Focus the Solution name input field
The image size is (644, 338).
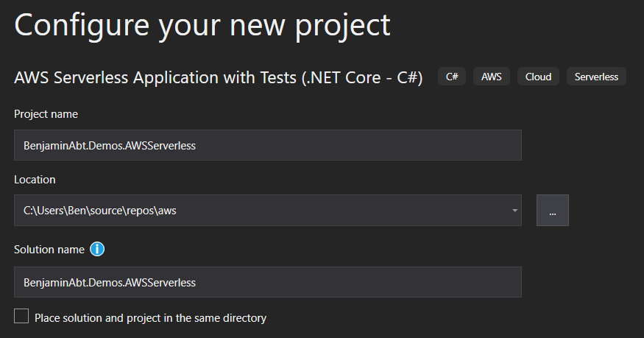[268, 282]
